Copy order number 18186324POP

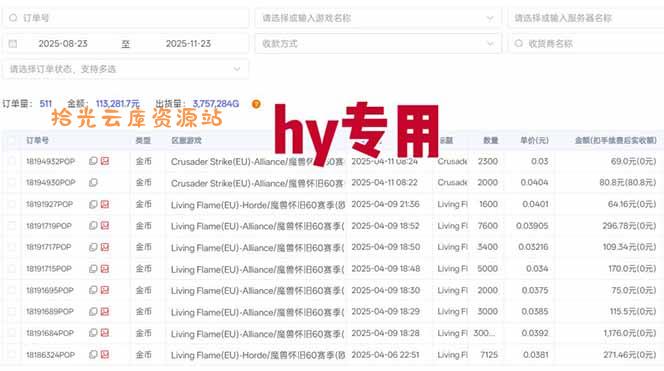point(93,354)
